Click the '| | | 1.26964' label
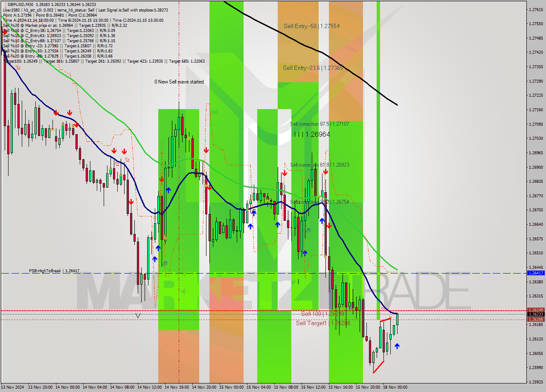This screenshot has height=392, width=546. coord(312,134)
